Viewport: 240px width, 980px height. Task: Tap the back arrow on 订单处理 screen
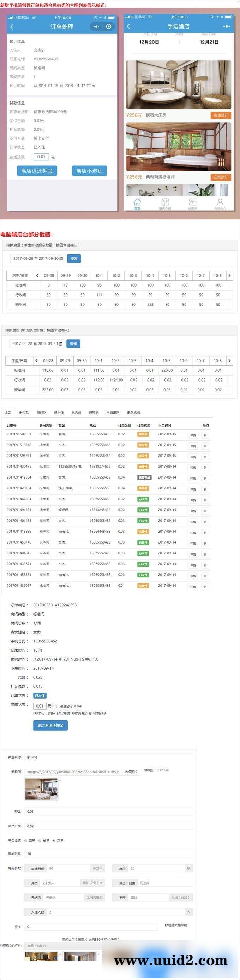pos(12,27)
